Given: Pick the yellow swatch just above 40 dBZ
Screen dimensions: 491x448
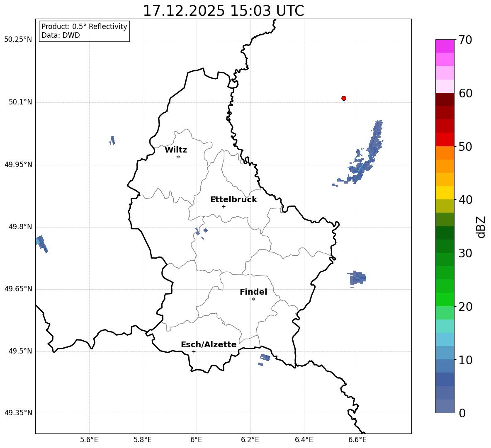Looking at the screenshot, I should [x=445, y=193].
